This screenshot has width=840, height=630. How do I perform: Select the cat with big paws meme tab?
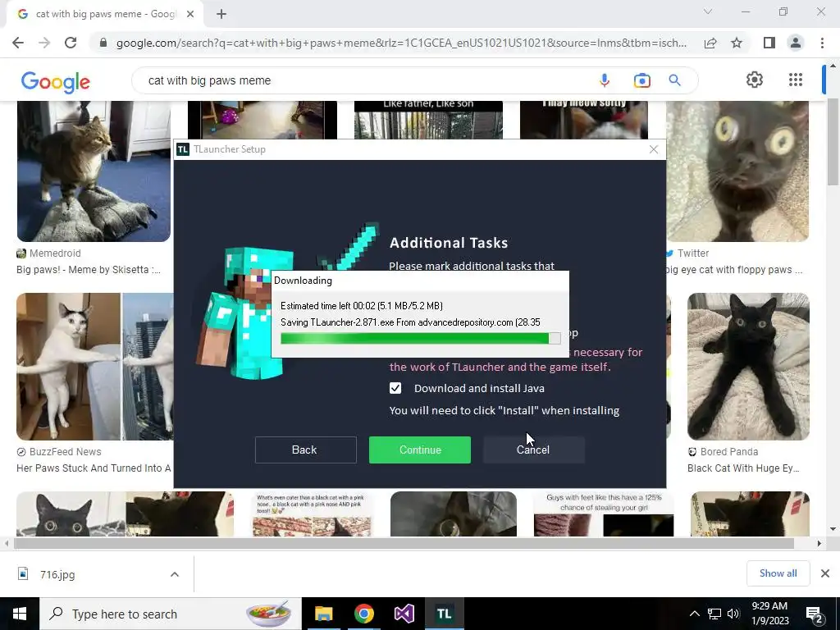pos(106,14)
